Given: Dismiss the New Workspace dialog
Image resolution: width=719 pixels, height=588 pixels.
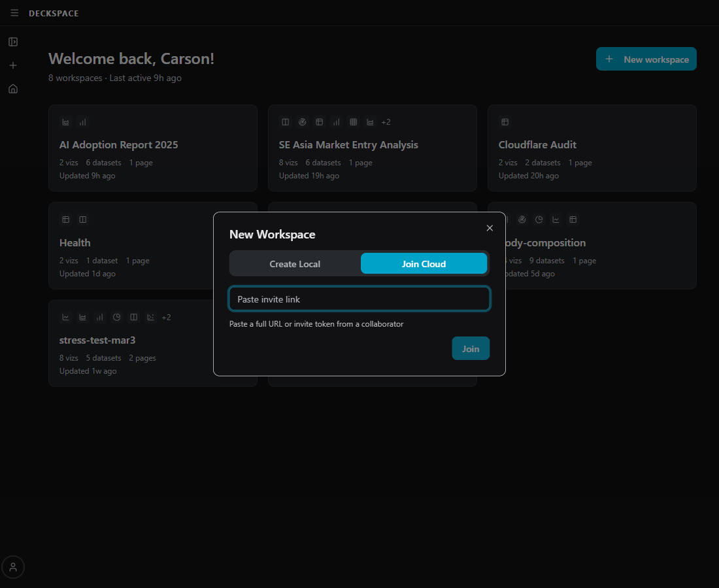Looking at the screenshot, I should 490,228.
